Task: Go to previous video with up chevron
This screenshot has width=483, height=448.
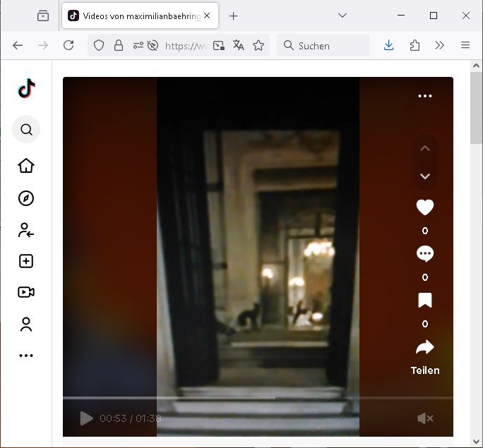Action: coord(425,148)
